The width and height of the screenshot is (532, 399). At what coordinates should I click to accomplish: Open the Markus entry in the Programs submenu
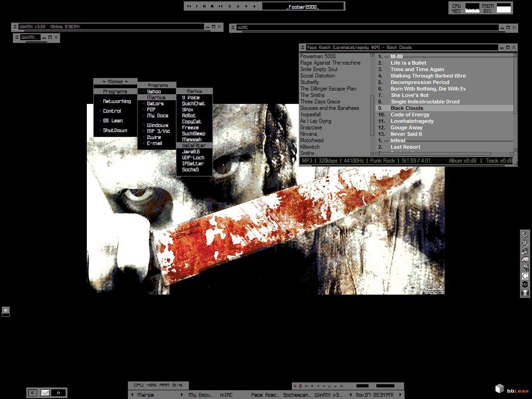[x=157, y=97]
